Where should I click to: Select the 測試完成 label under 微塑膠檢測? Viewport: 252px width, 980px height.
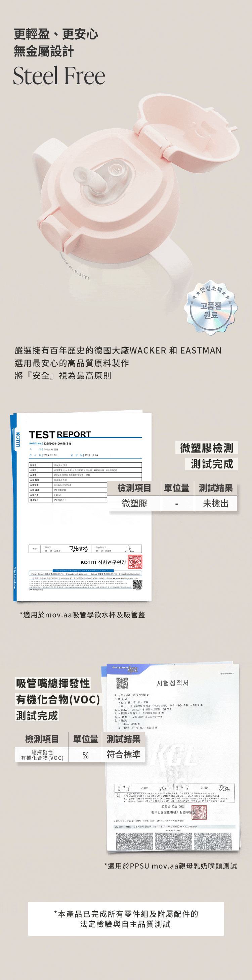point(212,464)
